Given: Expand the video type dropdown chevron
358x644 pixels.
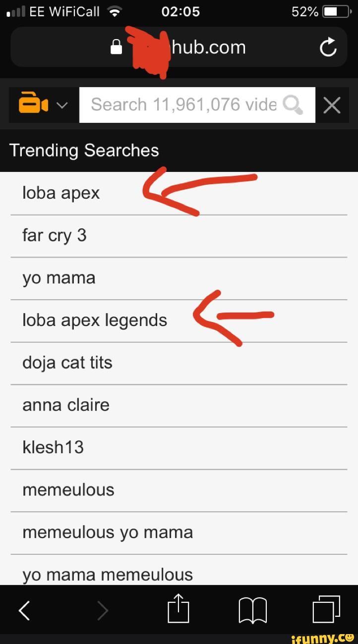Looking at the screenshot, I should pos(62,105).
